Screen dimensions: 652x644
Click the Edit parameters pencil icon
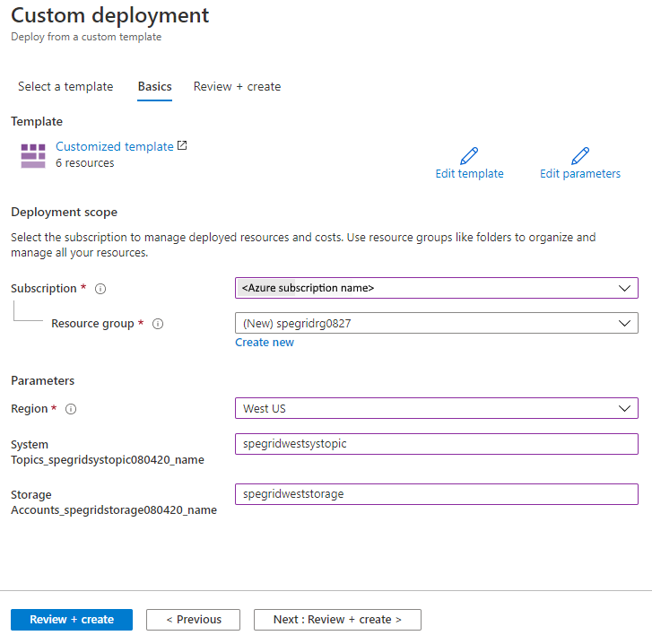(x=580, y=156)
